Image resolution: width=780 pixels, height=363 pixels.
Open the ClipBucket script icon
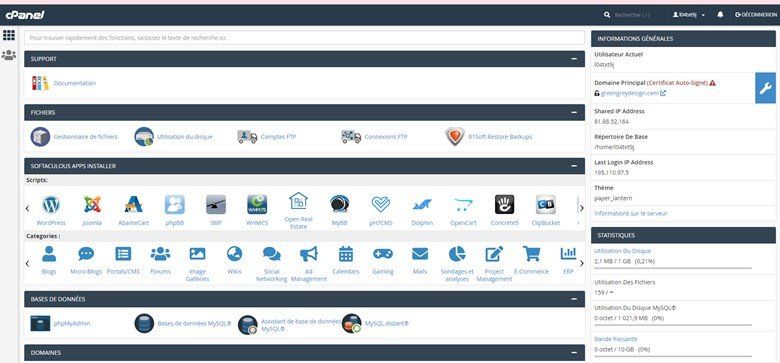tap(546, 204)
